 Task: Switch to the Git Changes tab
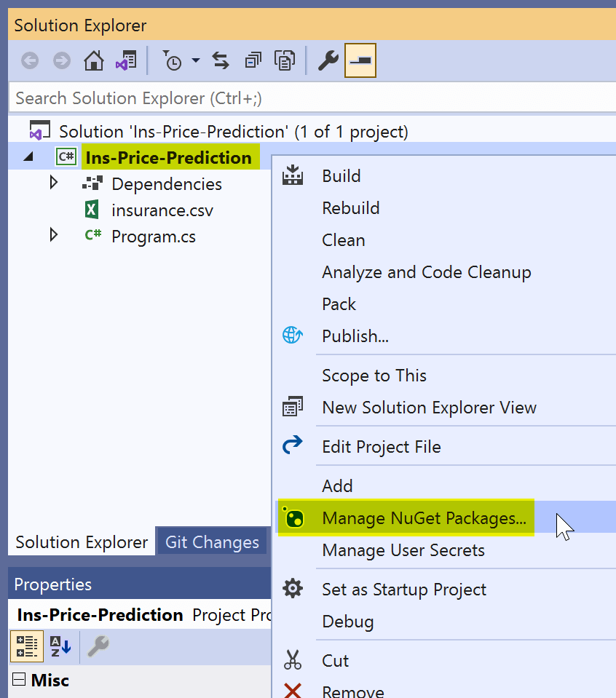(x=212, y=542)
